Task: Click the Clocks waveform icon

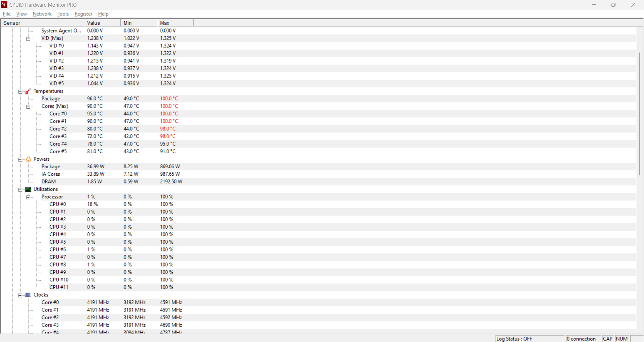Action: (28, 295)
